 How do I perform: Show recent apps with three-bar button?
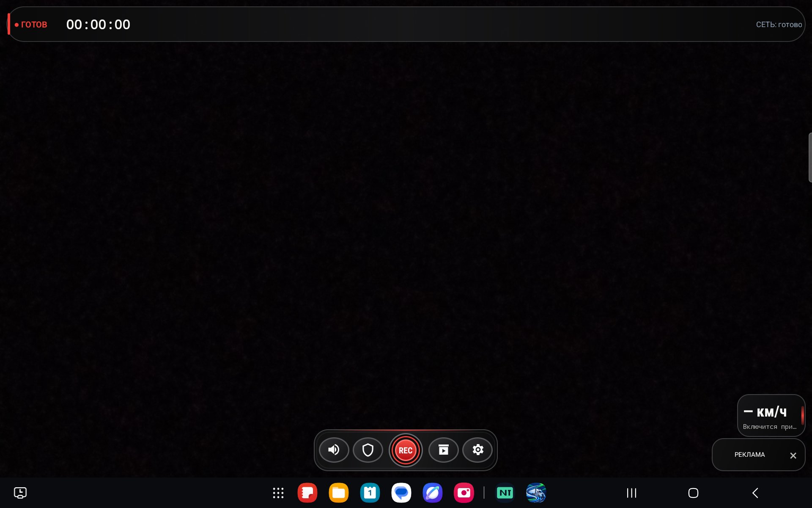(631, 493)
